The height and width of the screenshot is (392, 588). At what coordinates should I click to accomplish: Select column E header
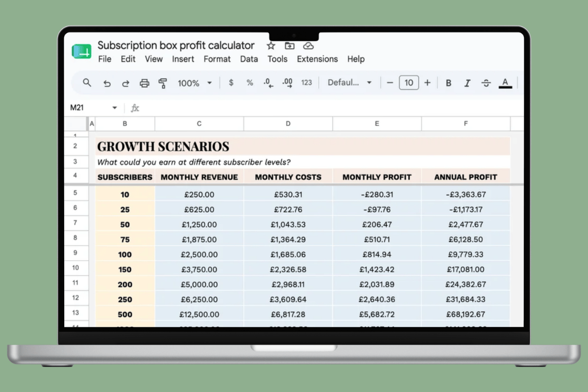pyautogui.click(x=377, y=124)
